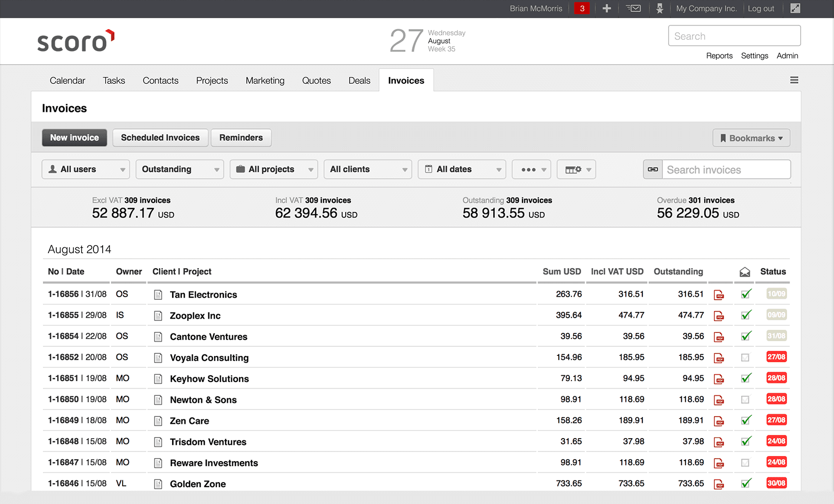Click the Scoro logo
The height and width of the screenshot is (504, 834).
tap(76, 41)
